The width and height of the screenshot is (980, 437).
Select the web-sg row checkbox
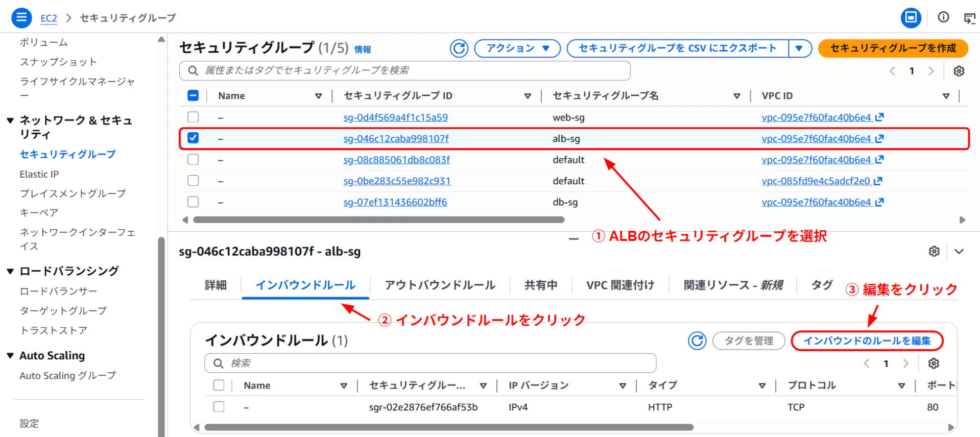[x=193, y=117]
